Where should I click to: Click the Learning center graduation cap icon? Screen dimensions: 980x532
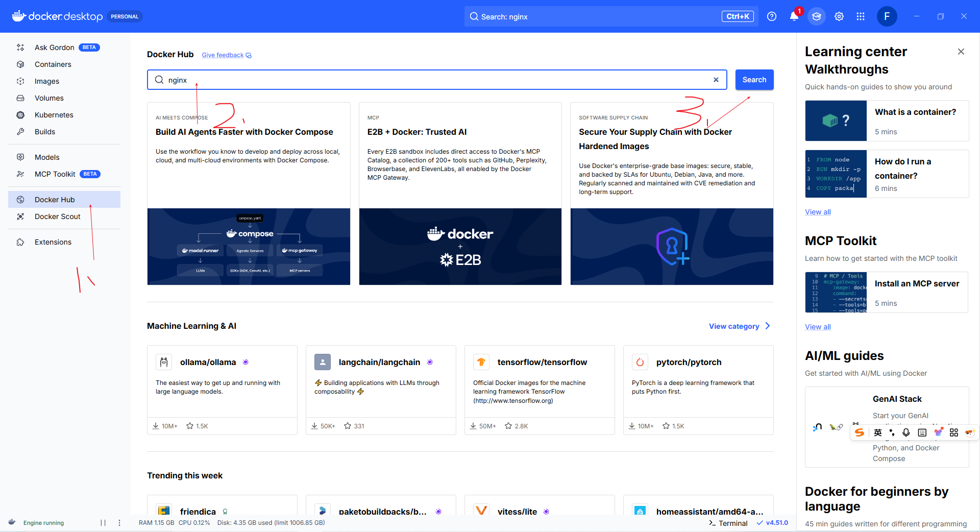[x=817, y=16]
